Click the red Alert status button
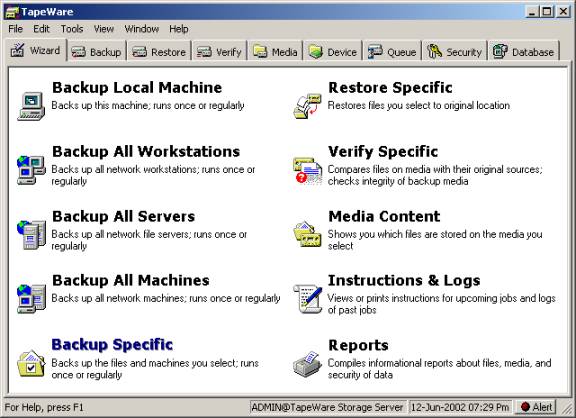 536,407
